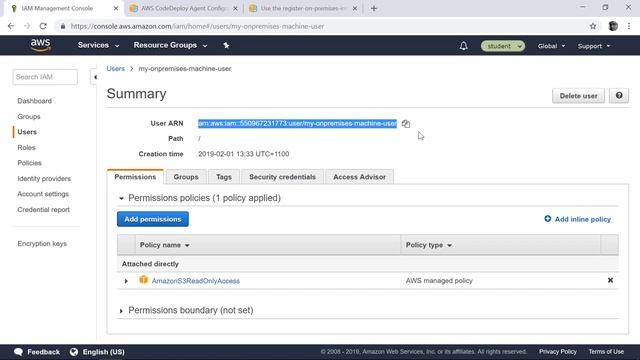640x360 pixels.
Task: Click the Search IAM field
Action: click(x=45, y=77)
